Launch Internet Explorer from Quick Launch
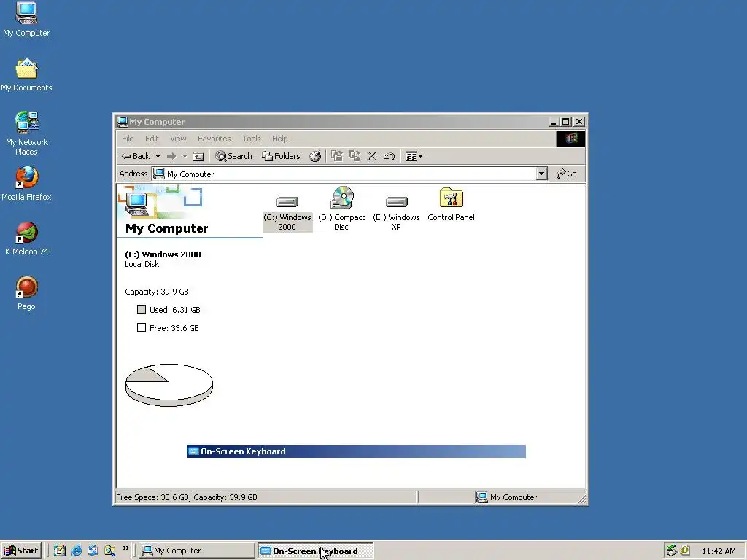This screenshot has height=560, width=747. click(x=76, y=551)
